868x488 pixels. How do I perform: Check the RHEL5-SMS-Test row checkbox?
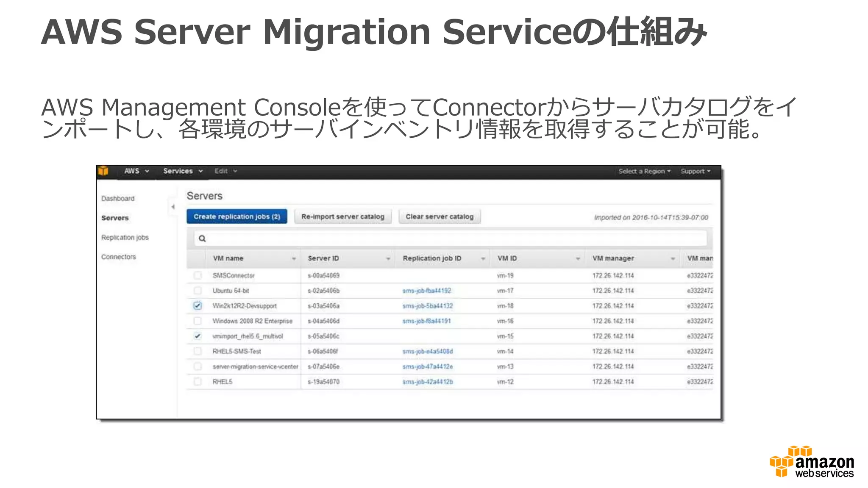[x=198, y=352]
